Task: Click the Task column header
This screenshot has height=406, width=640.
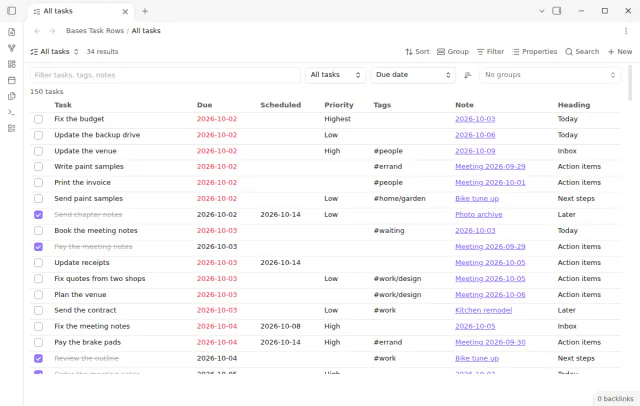Action: 63,105
